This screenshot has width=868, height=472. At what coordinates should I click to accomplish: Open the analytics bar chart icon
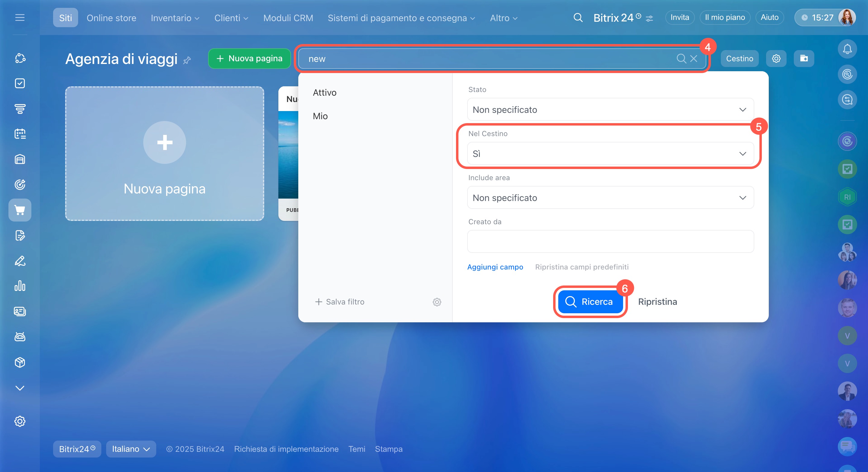(x=20, y=286)
